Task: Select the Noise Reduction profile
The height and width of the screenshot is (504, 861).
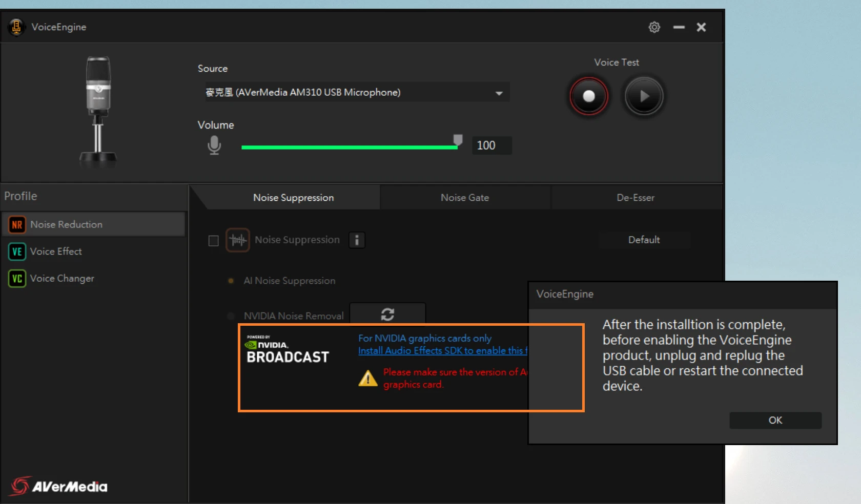Action: (x=94, y=224)
